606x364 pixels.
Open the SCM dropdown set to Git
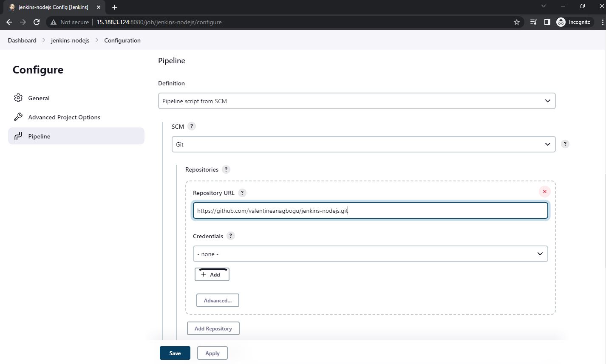click(x=363, y=144)
